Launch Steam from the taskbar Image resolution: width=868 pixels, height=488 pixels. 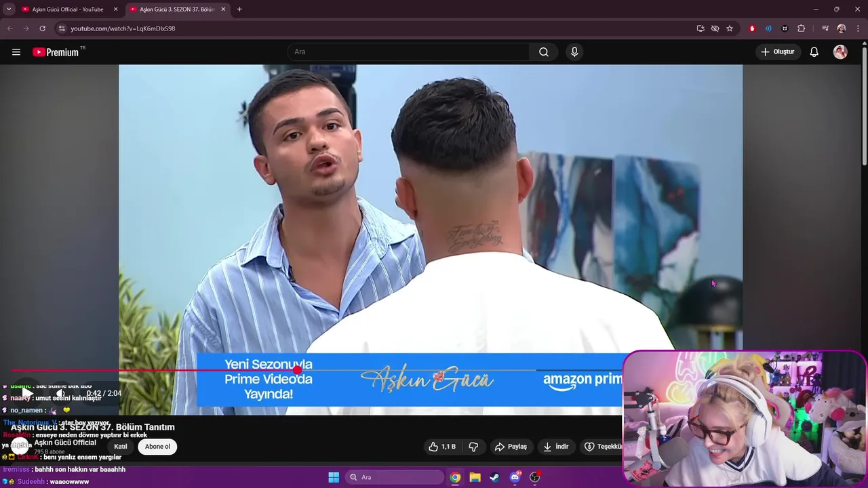click(x=495, y=477)
